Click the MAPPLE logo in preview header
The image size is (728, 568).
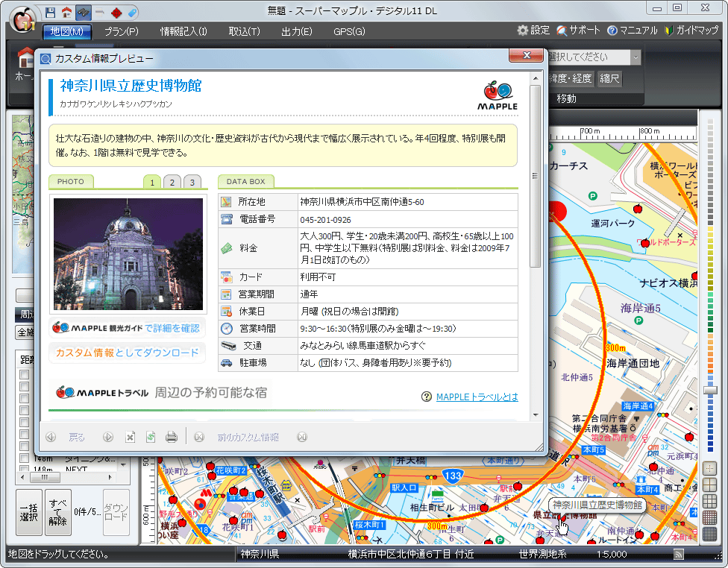498,96
